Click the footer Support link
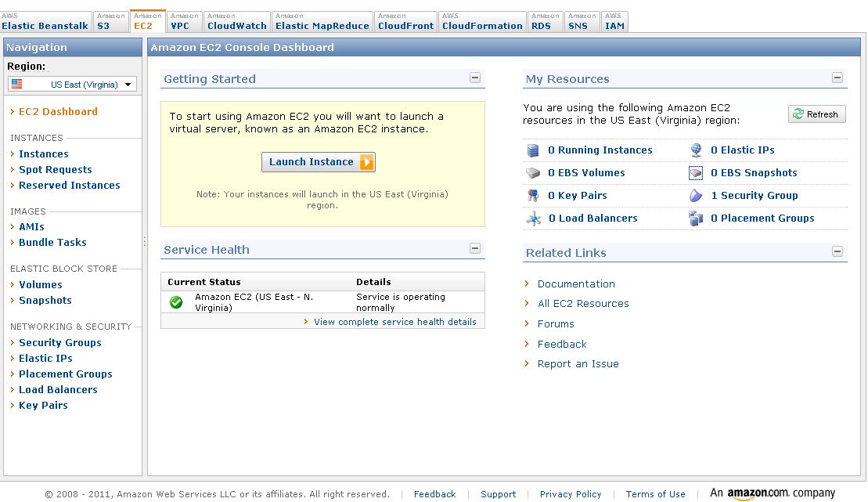Screen dimensions: 868x502 click(x=498, y=494)
